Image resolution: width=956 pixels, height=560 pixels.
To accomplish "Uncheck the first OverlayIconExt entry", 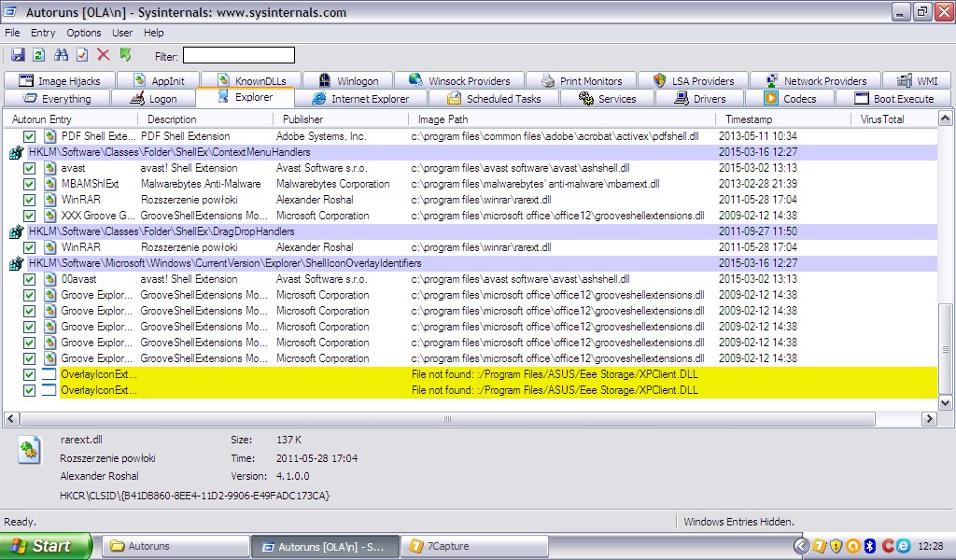I will click(x=29, y=374).
